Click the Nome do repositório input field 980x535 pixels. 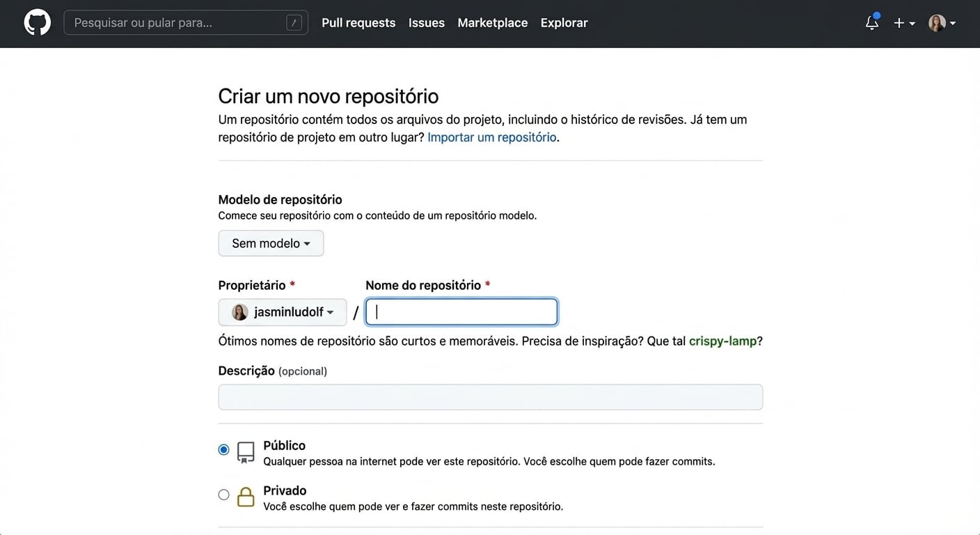(461, 312)
